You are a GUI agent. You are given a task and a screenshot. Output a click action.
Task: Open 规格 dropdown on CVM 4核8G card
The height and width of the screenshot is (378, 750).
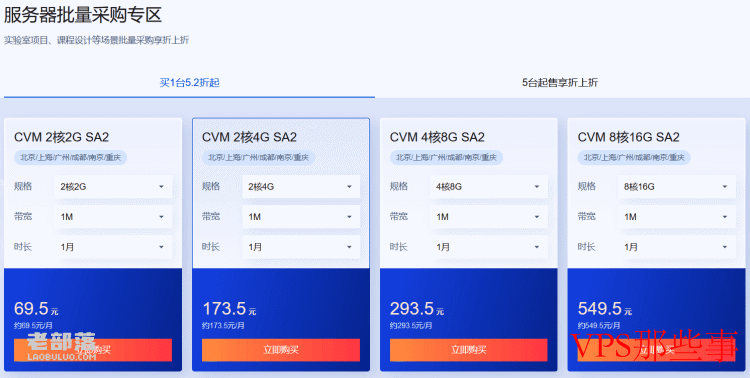[488, 187]
